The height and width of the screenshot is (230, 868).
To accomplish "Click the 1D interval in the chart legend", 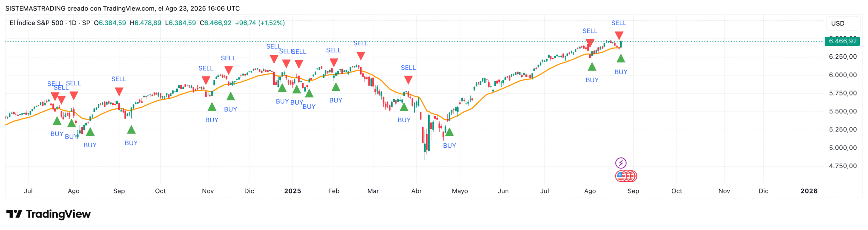I will pyautogui.click(x=73, y=23).
